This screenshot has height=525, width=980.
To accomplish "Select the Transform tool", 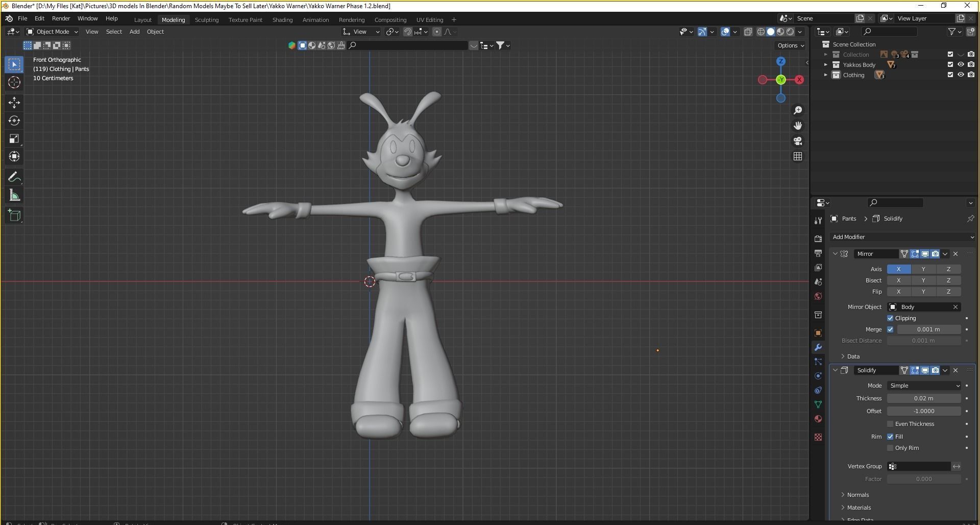I will pos(14,157).
